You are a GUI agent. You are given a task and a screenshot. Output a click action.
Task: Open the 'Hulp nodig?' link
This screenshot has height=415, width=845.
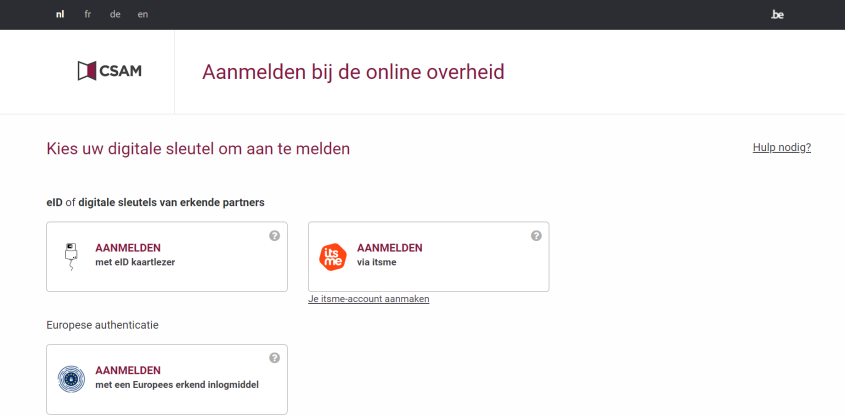click(781, 148)
